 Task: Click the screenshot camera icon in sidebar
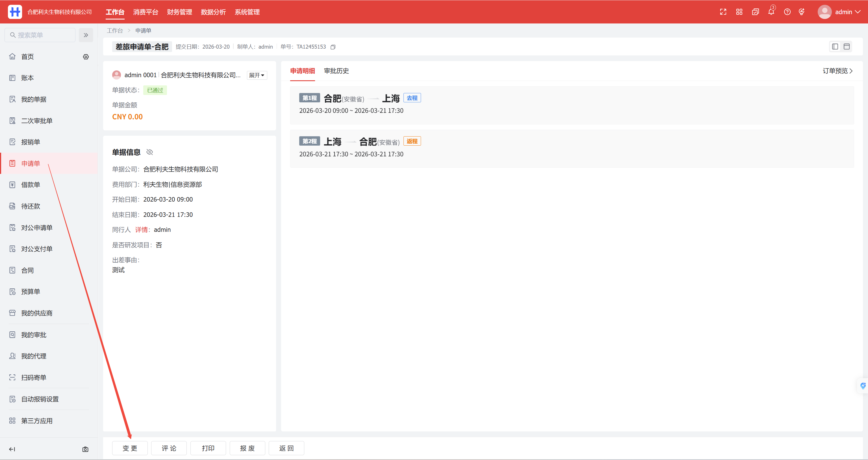click(85, 449)
